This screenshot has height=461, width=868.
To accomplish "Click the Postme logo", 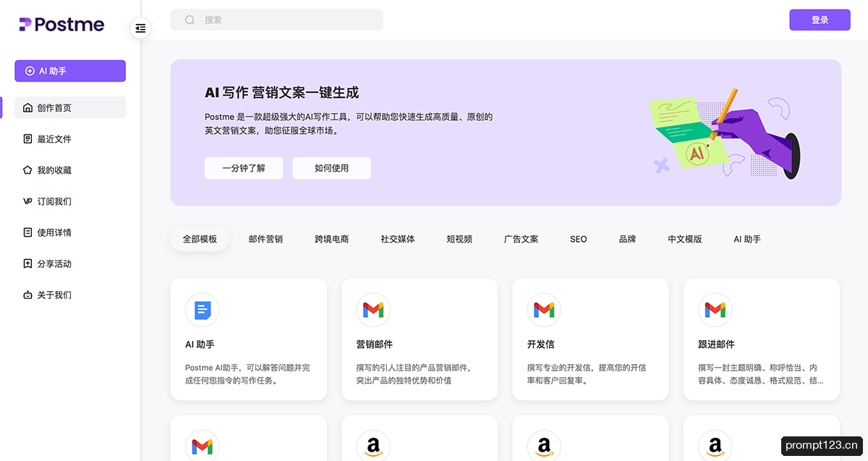I will pyautogui.click(x=61, y=25).
